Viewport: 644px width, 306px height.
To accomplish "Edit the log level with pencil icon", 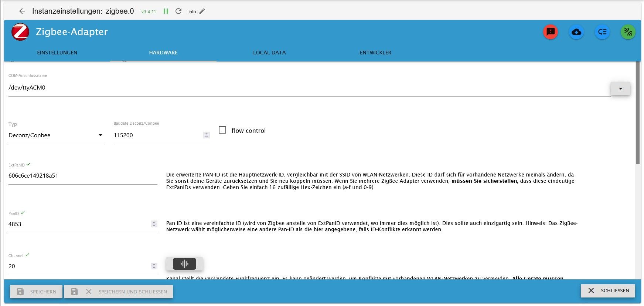I will tap(202, 11).
